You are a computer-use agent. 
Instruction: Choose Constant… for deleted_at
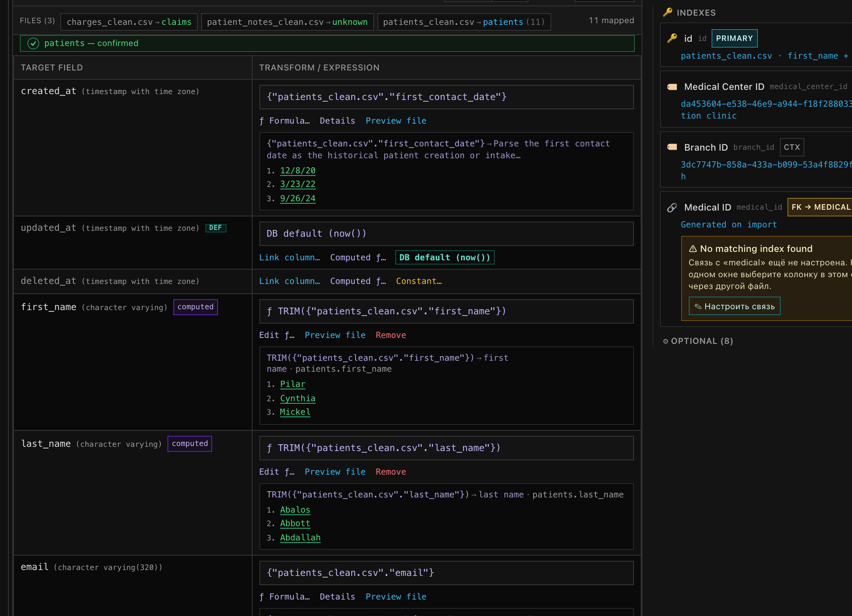419,281
